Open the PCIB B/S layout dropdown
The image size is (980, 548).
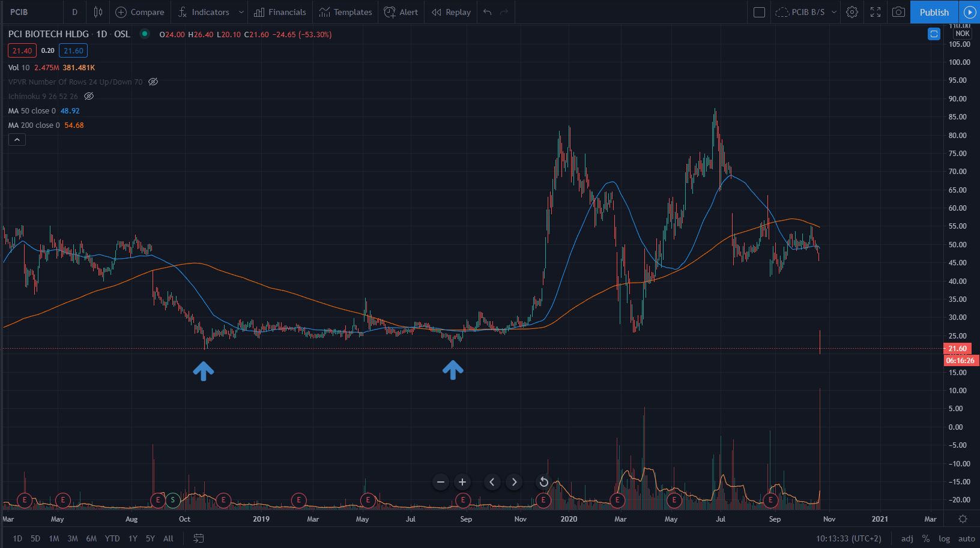tap(833, 12)
